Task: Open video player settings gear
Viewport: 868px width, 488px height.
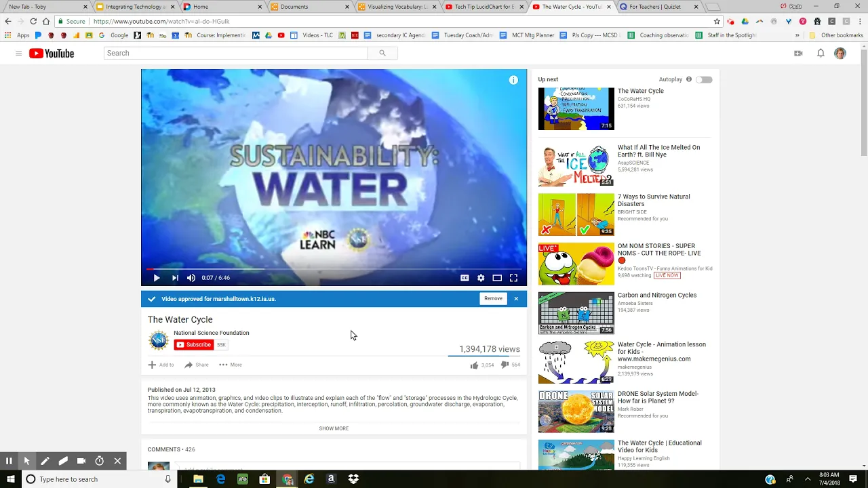Action: pyautogui.click(x=481, y=278)
